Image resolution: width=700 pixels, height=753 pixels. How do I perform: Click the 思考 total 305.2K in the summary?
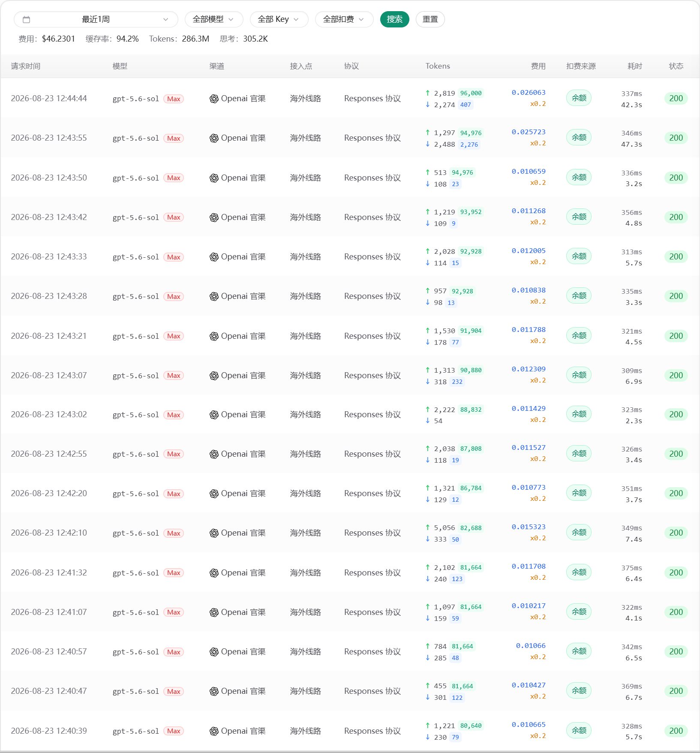coord(255,39)
